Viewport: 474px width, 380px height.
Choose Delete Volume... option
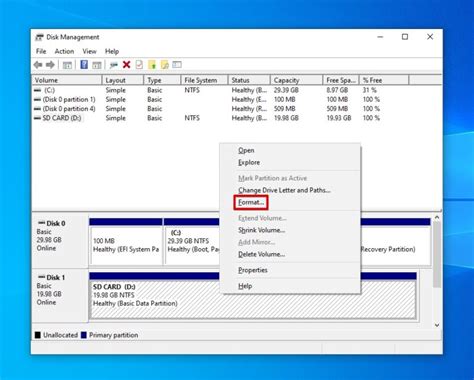261,254
